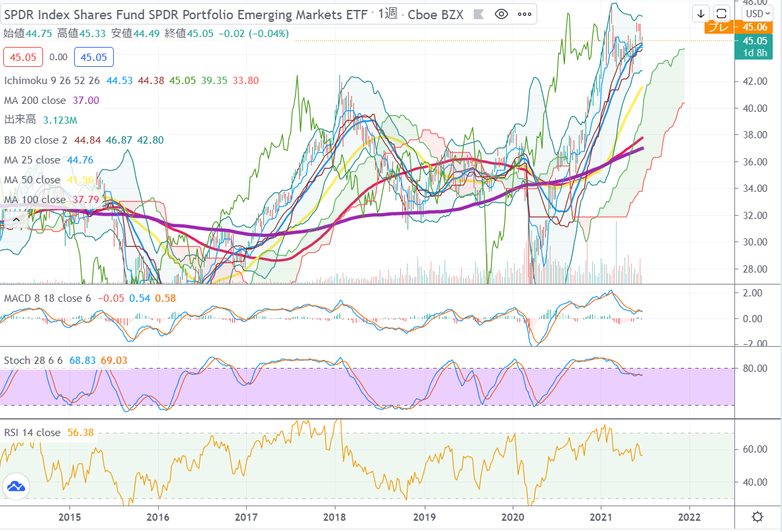Click the Cboe BZX exchange label
This screenshot has width=782, height=532.
point(435,15)
